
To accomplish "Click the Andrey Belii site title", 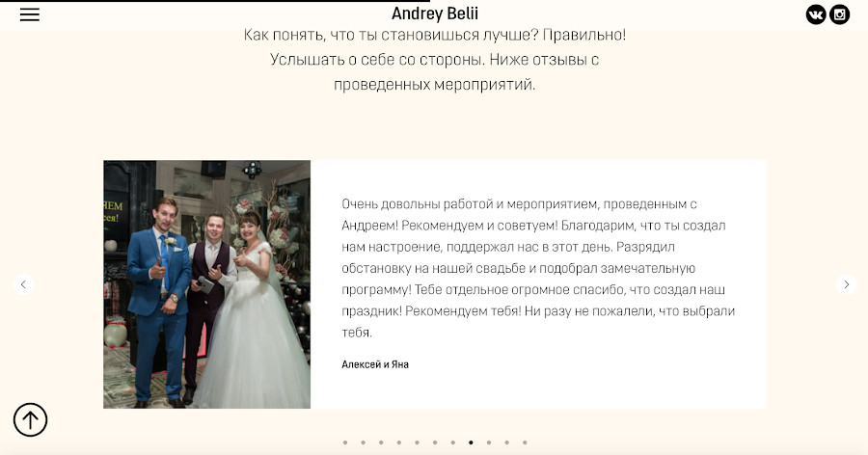I will pyautogui.click(x=435, y=13).
